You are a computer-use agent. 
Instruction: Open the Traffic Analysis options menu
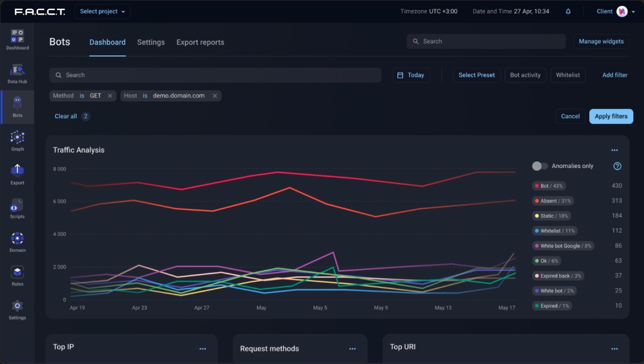(614, 150)
